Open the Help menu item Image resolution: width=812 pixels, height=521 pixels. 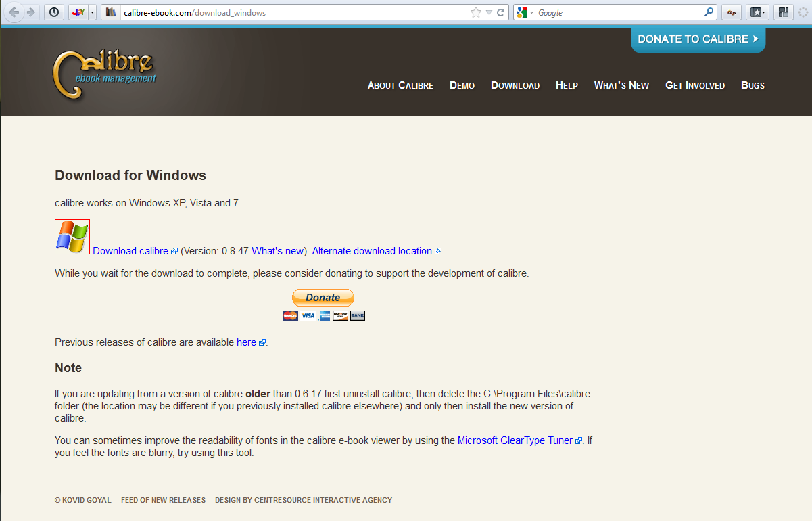(x=567, y=85)
